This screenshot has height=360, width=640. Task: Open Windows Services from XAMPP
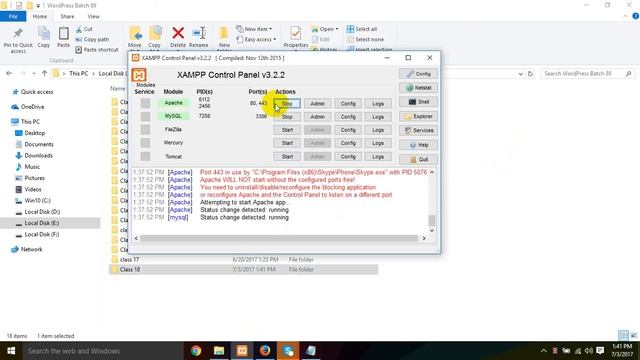[x=418, y=130]
